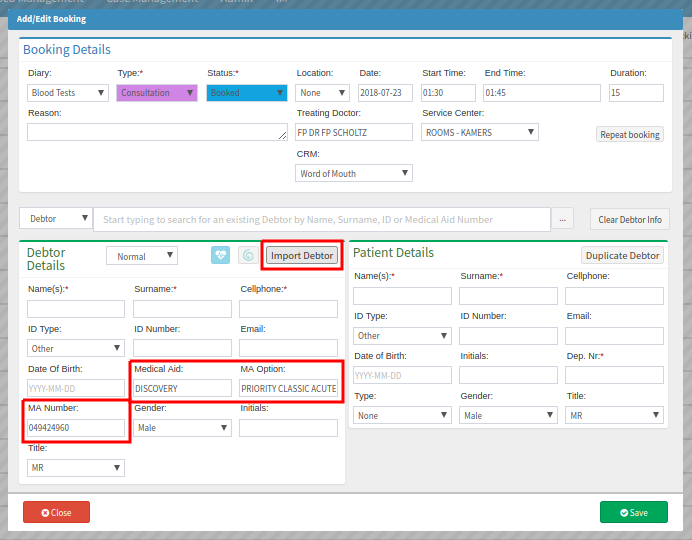The height and width of the screenshot is (540, 692).
Task: Click the blue heart medical aid icon
Action: coord(221,255)
